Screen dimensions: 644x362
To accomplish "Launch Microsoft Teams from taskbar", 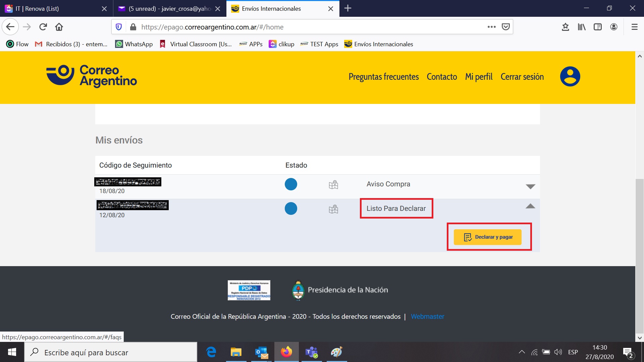I will (x=312, y=352).
